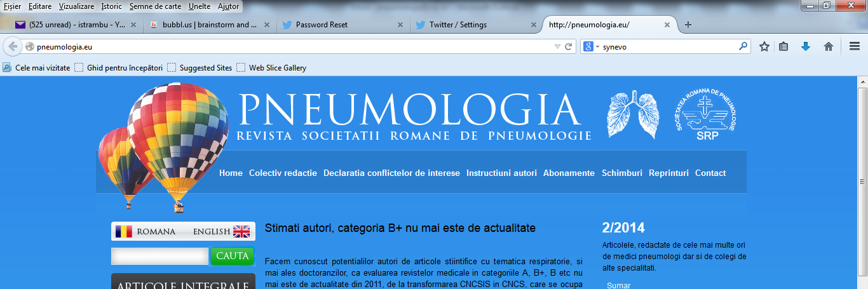Screen dimensions: 868x289
Task: Open the Schimburi page
Action: point(622,173)
